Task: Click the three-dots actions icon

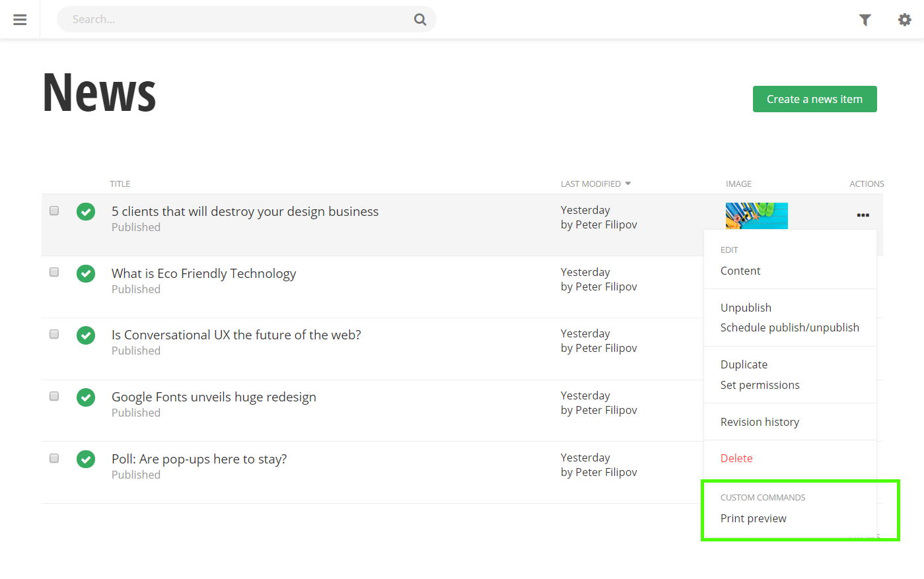Action: (863, 215)
